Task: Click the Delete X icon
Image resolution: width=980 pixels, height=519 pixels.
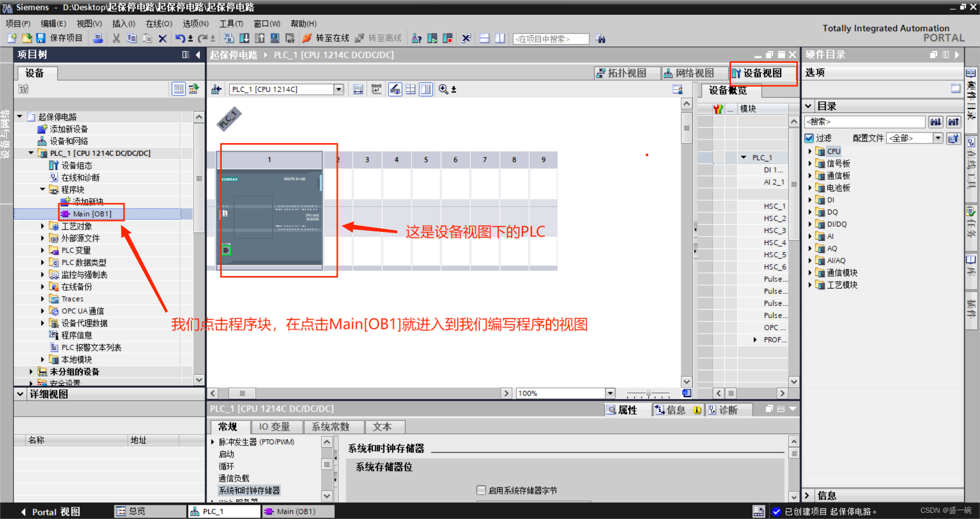Action: click(x=163, y=38)
